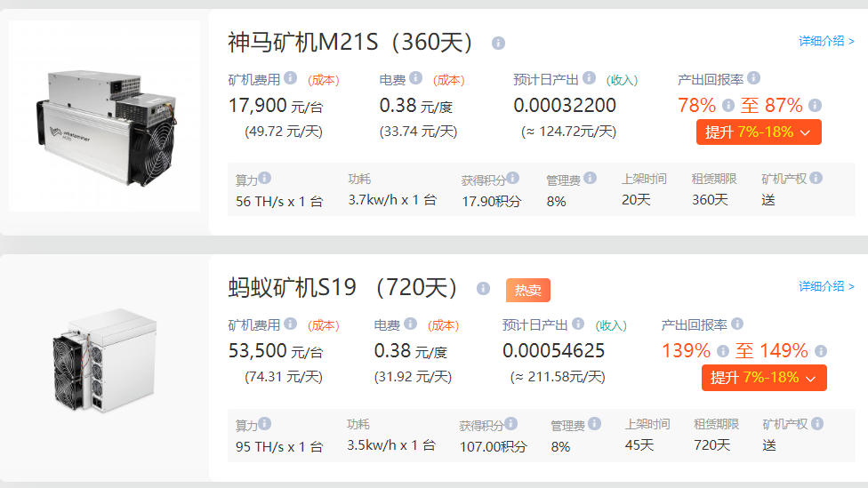Click the 蚂蚁矿机S19 product image
This screenshot has height=488, width=868.
tap(105, 361)
